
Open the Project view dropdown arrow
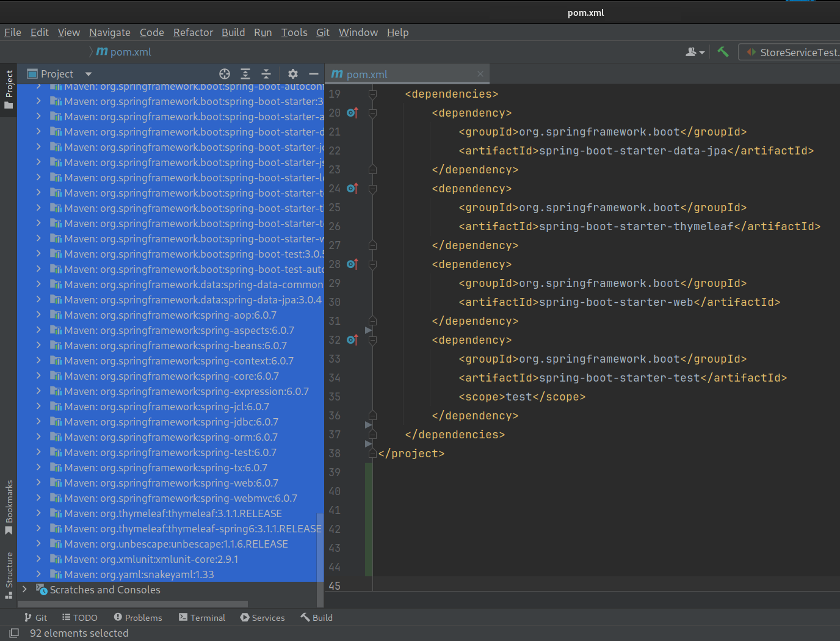coord(89,74)
